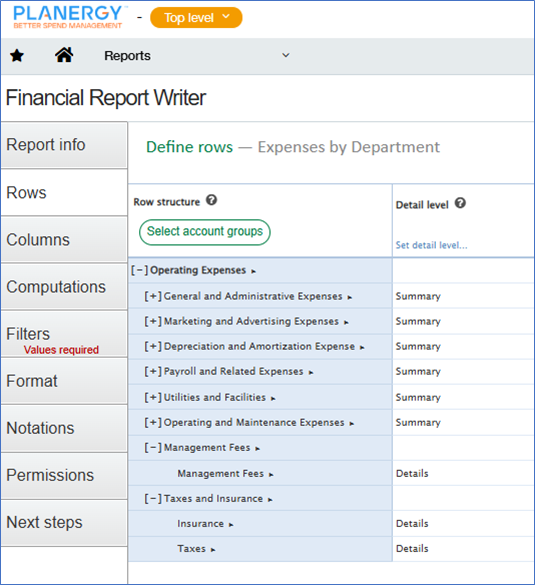This screenshot has height=585, width=535.
Task: Click Select account groups button
Action: point(205,232)
